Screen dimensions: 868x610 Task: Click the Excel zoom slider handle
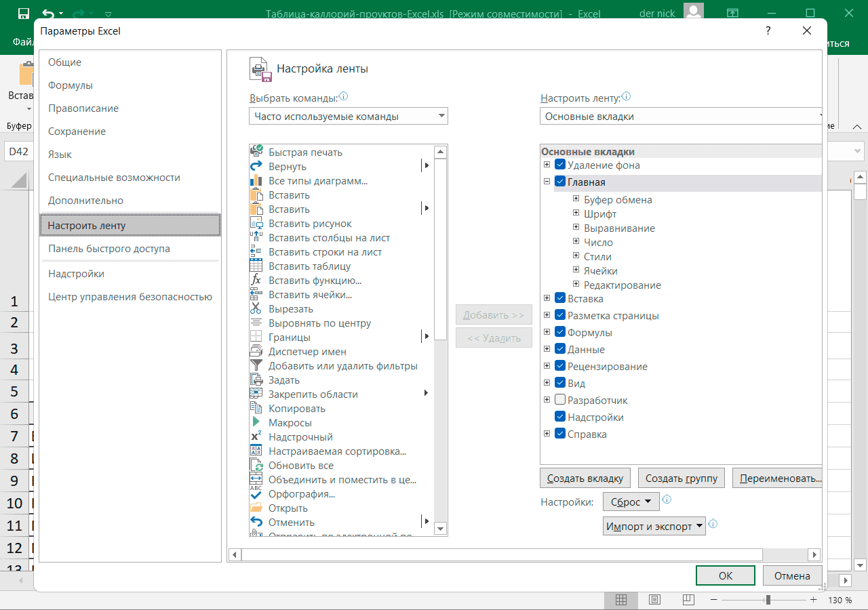point(768,600)
